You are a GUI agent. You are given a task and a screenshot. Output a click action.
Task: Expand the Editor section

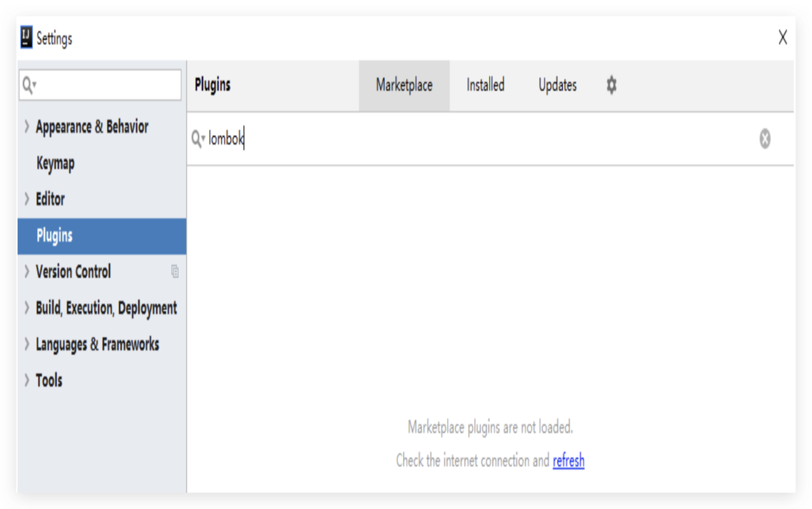(27, 199)
